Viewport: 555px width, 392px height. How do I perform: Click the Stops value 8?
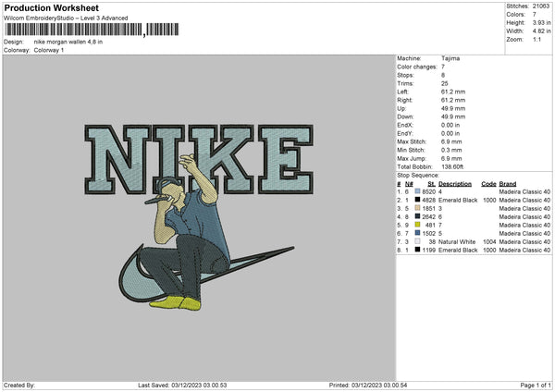click(443, 75)
